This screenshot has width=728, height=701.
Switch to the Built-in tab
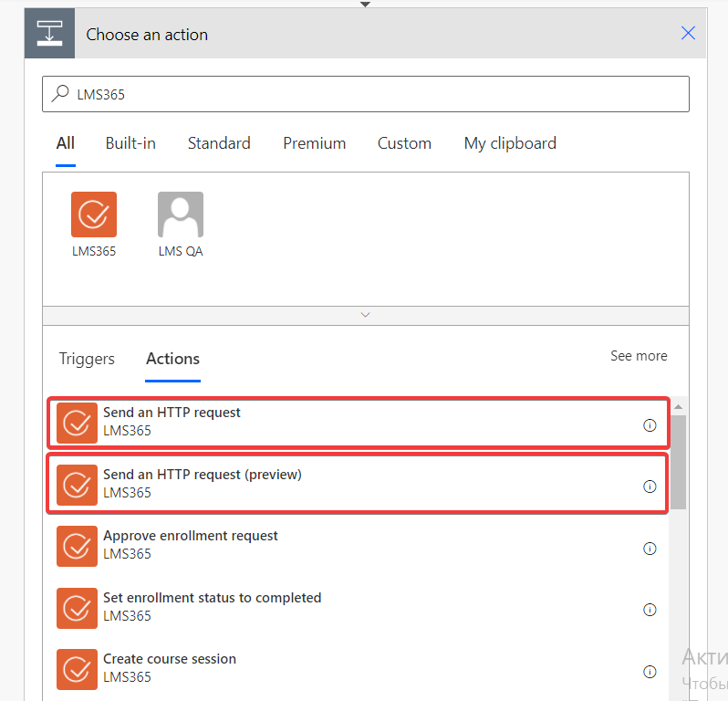[130, 143]
